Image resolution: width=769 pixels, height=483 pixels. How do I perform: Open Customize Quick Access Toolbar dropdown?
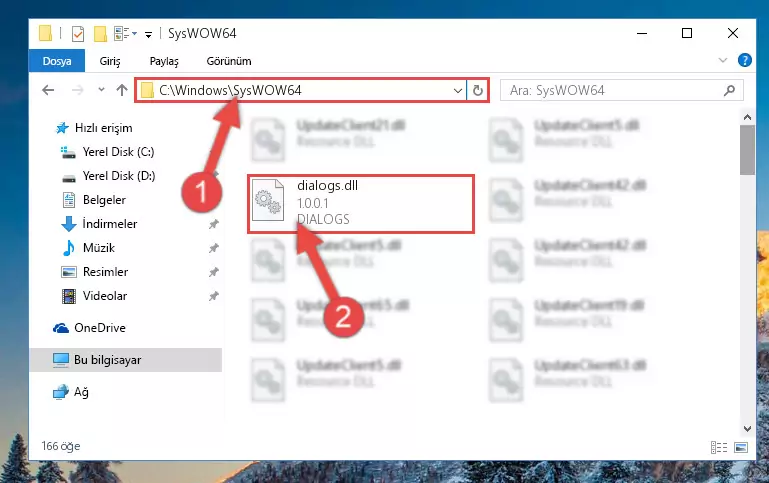coord(148,34)
